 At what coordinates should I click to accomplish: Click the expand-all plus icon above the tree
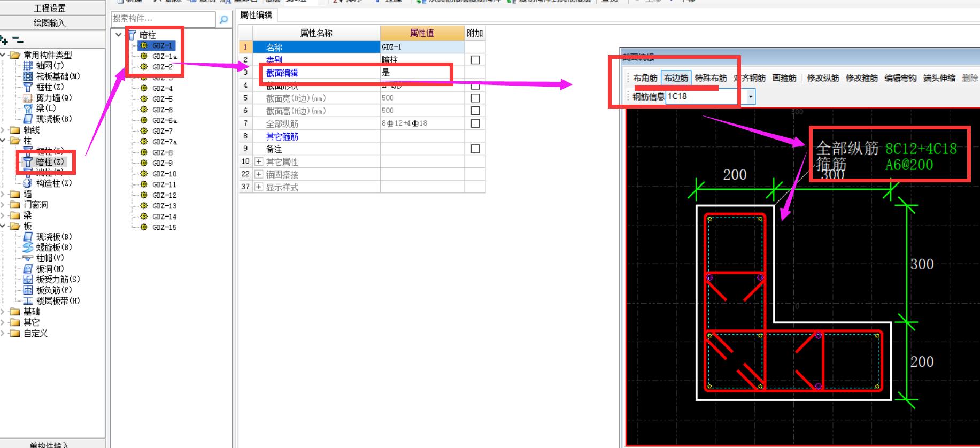(4, 40)
